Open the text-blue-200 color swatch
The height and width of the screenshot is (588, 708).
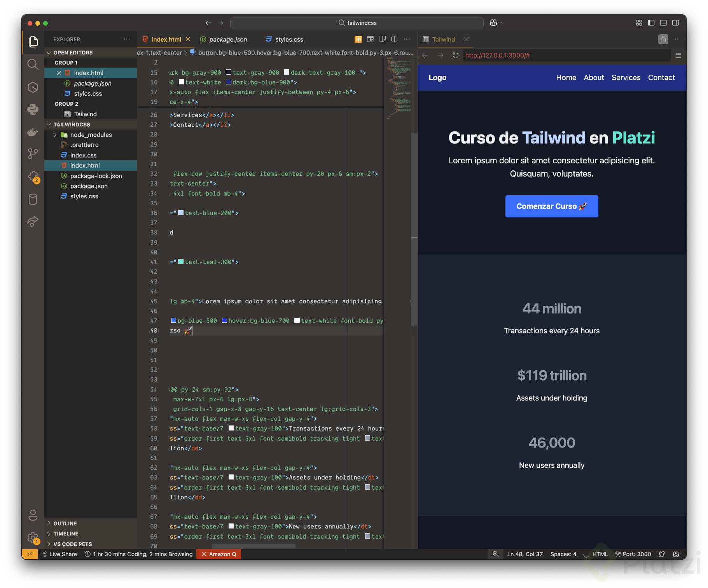[x=181, y=213]
